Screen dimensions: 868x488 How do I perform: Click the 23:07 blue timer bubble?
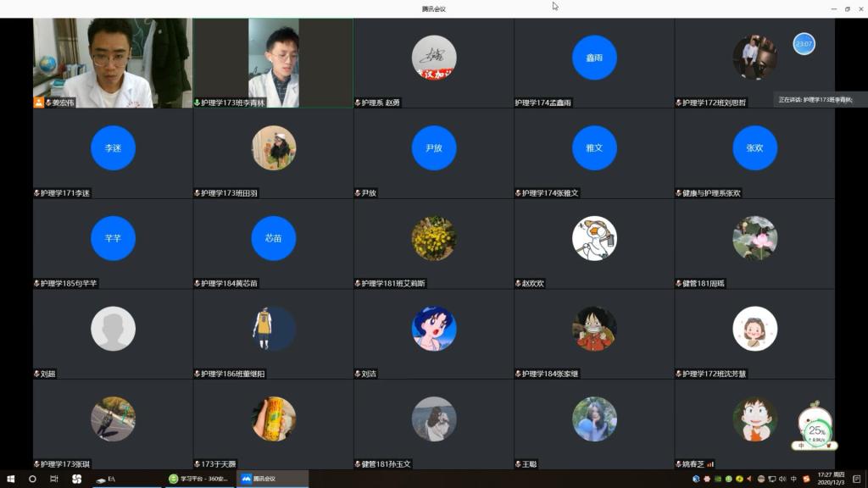pyautogui.click(x=804, y=43)
